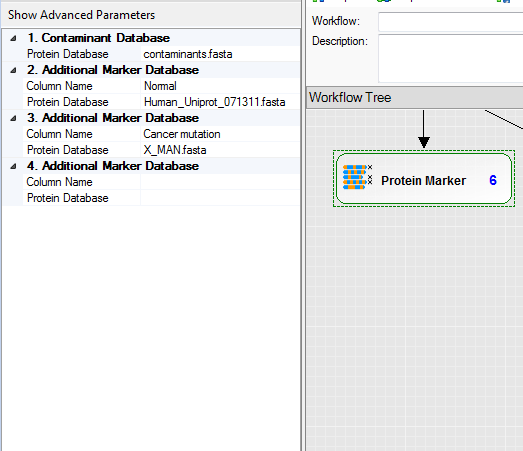Click Column Name label in section 3
523x451 pixels.
[59, 134]
